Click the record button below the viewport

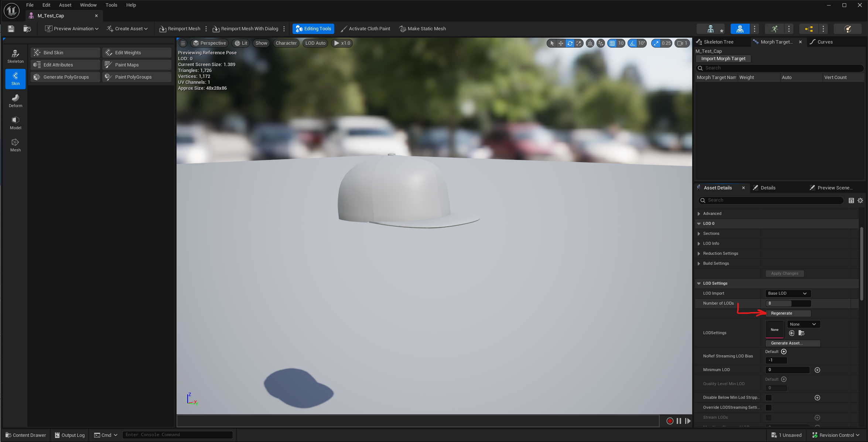(x=670, y=421)
